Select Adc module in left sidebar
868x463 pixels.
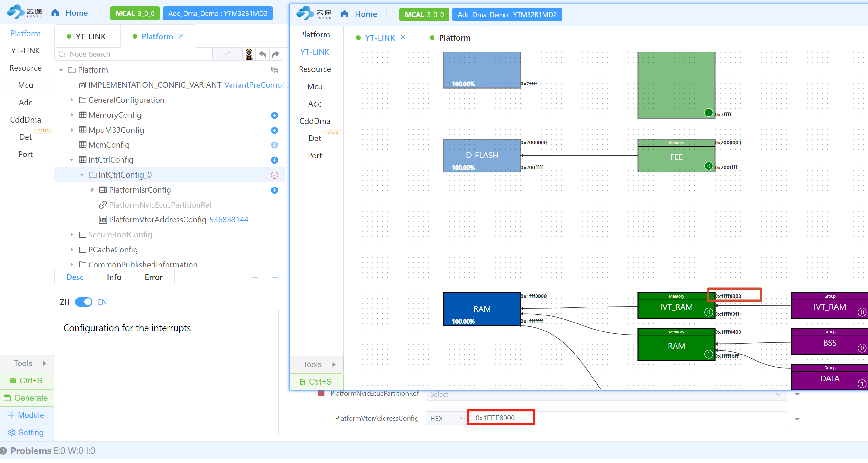click(26, 102)
